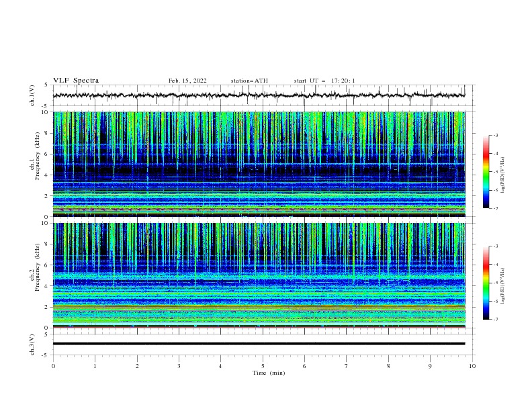This screenshot has height=411, width=532.
Task: Click the time axis tick label "0"
Action: pos(53,366)
